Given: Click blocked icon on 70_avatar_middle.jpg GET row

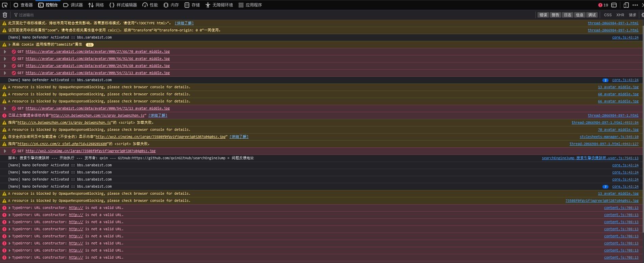Looking at the screenshot, I should tap(14, 52).
